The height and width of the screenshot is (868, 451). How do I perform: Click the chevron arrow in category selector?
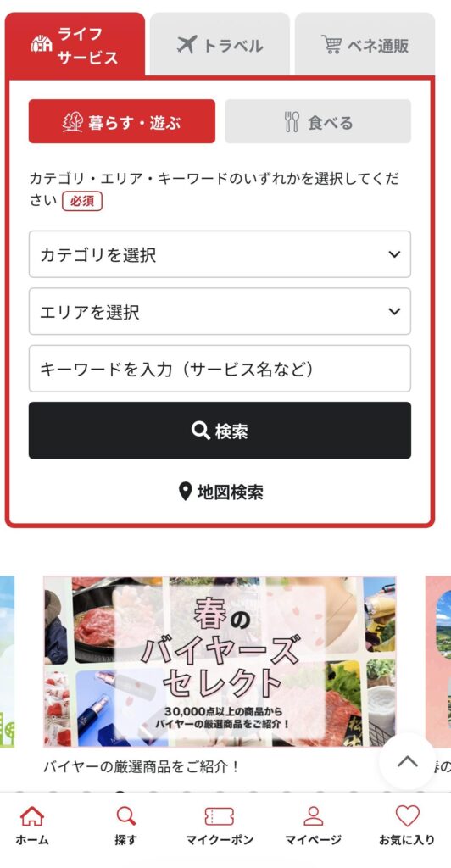point(394,254)
